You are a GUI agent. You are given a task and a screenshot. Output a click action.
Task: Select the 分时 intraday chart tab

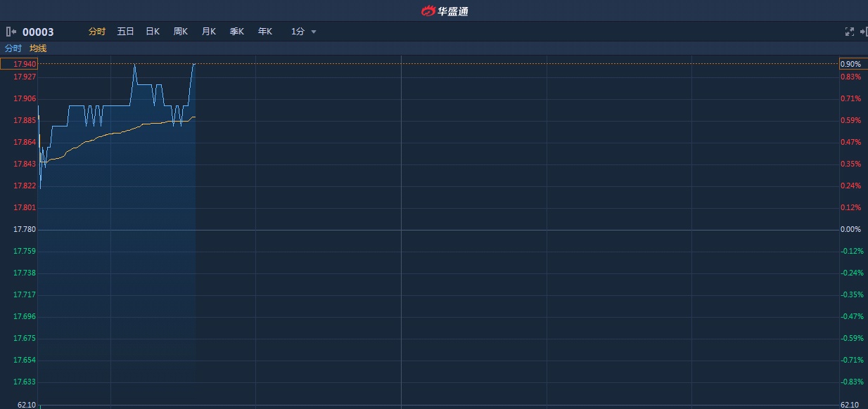(x=97, y=32)
